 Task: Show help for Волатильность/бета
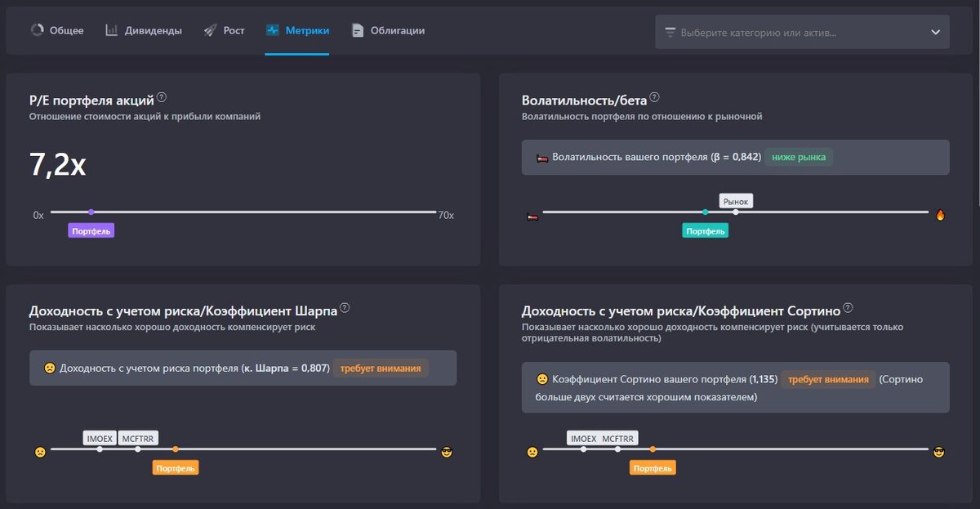click(x=654, y=97)
